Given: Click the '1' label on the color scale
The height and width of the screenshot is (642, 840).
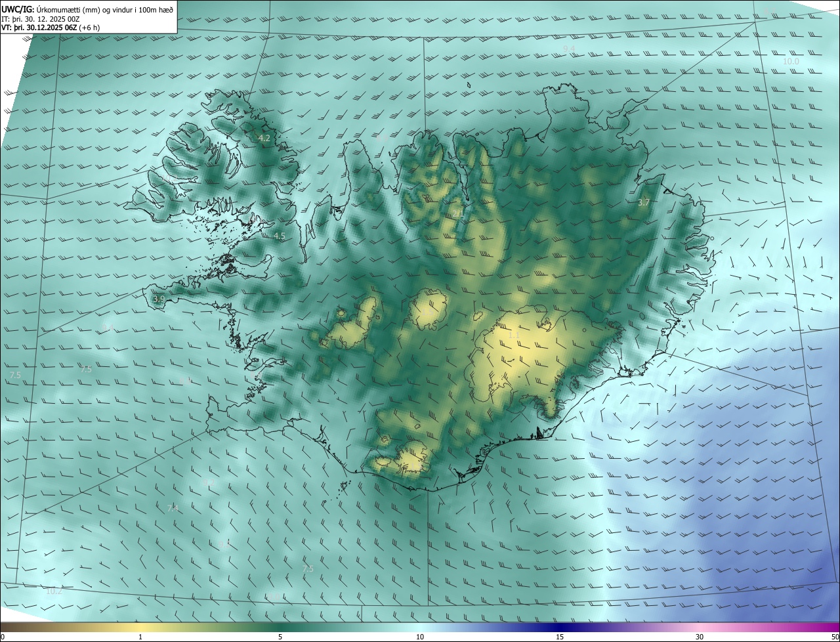Looking at the screenshot, I should tap(140, 637).
